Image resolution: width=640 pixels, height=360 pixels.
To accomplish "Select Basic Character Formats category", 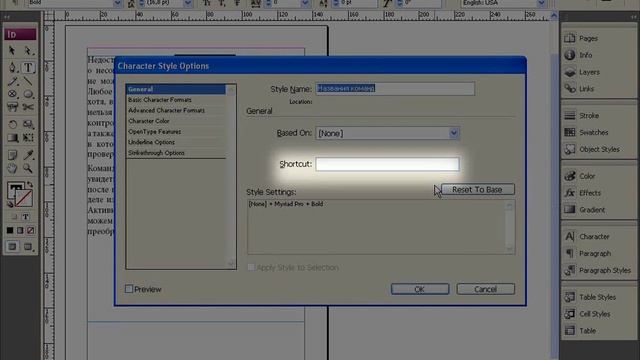I will [x=176, y=100].
